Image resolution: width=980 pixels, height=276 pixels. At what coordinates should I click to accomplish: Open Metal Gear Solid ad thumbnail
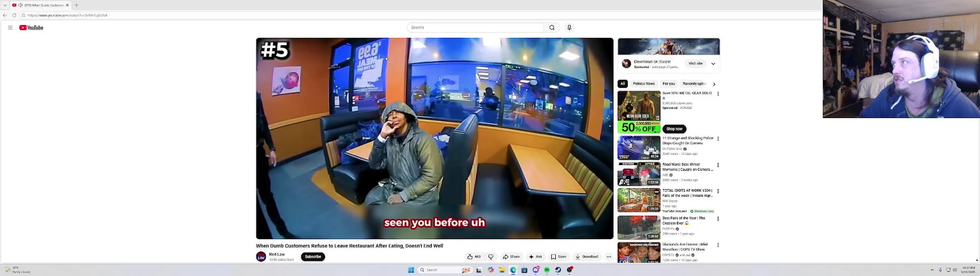[x=639, y=112]
